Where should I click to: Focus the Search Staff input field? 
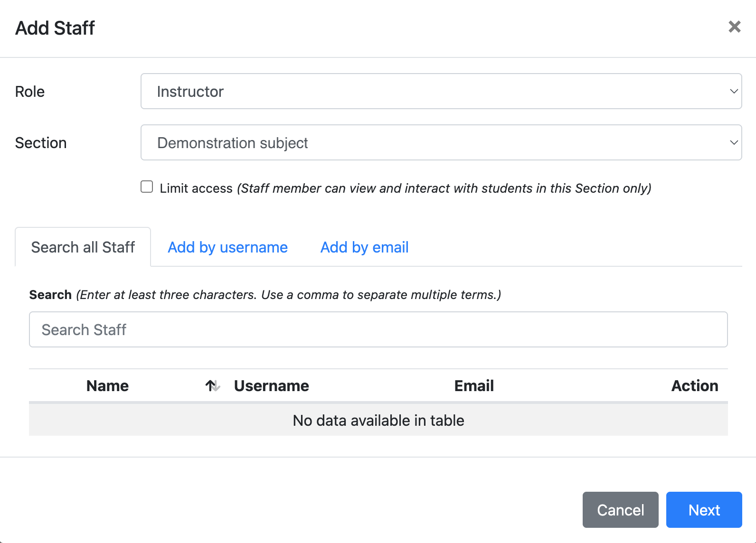coord(378,329)
